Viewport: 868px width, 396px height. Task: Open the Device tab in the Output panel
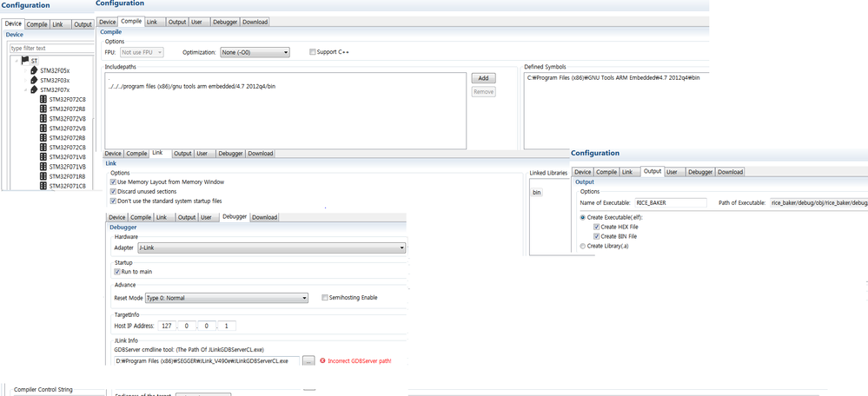tap(582, 172)
